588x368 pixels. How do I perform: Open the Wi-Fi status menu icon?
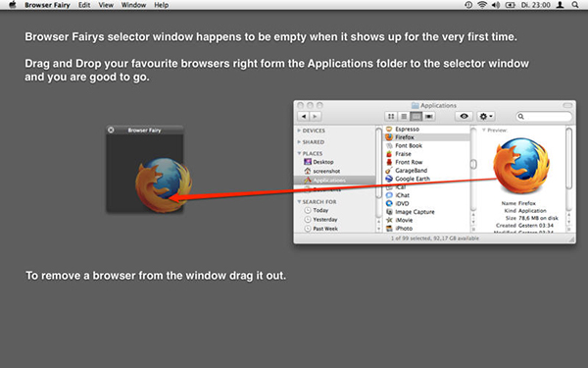pyautogui.click(x=482, y=5)
